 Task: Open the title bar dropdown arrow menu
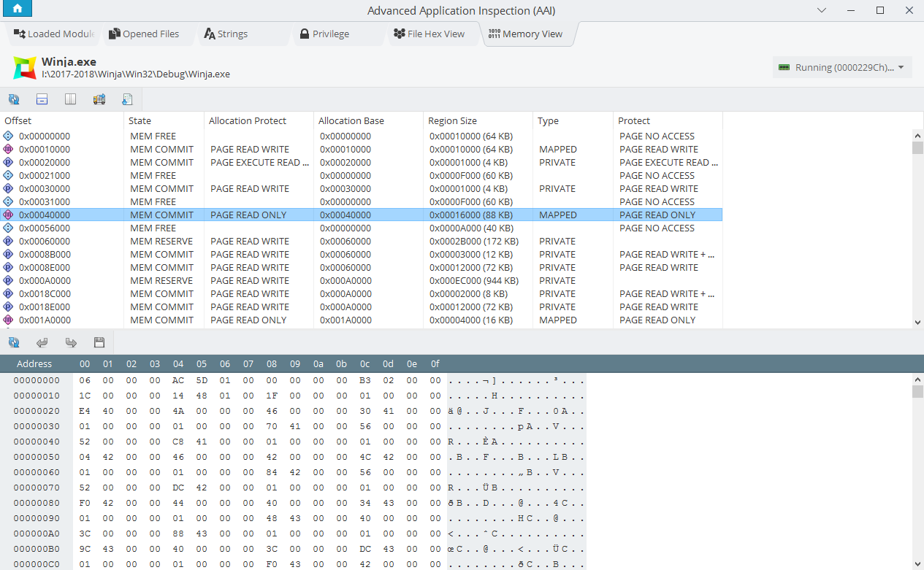(822, 10)
